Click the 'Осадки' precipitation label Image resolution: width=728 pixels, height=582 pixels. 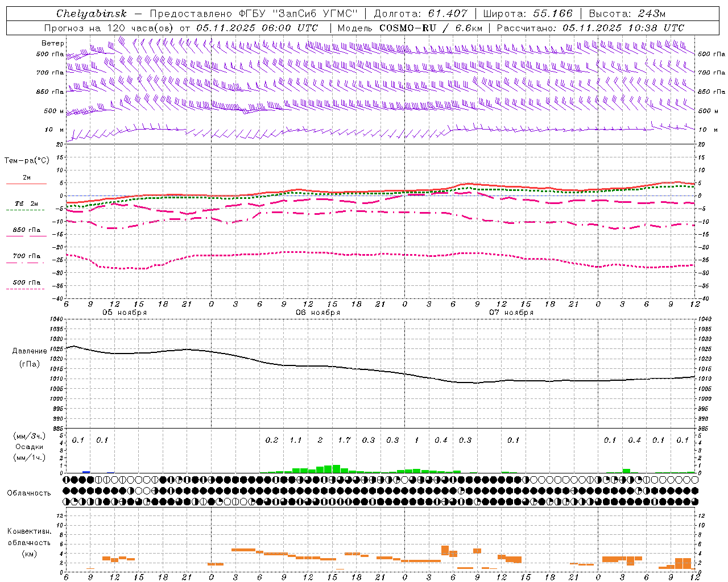pos(29,447)
